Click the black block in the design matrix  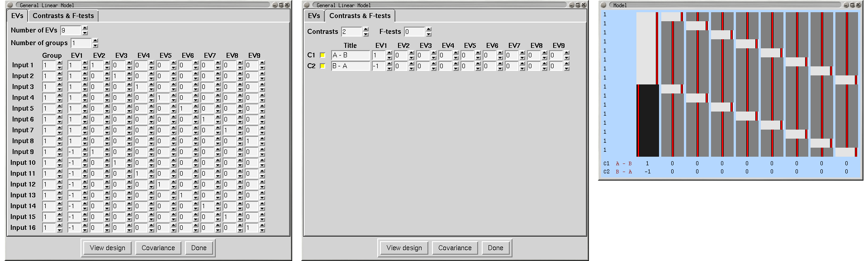(x=648, y=120)
